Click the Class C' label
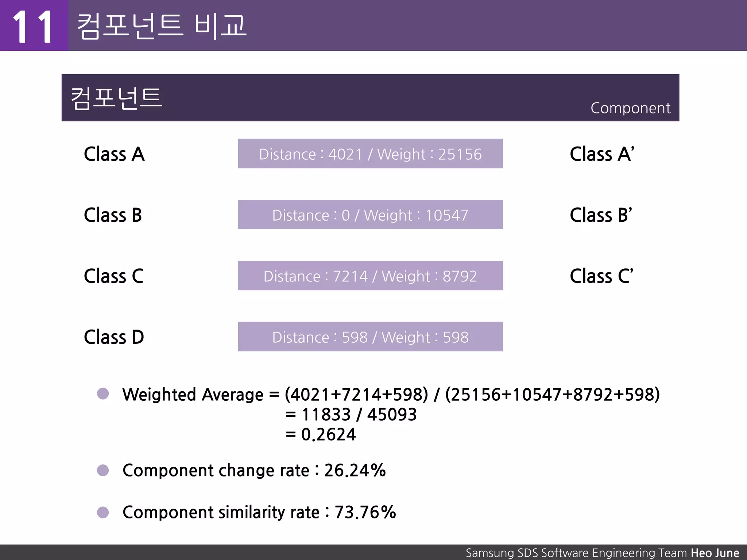The width and height of the screenshot is (747, 560). pyautogui.click(x=601, y=276)
